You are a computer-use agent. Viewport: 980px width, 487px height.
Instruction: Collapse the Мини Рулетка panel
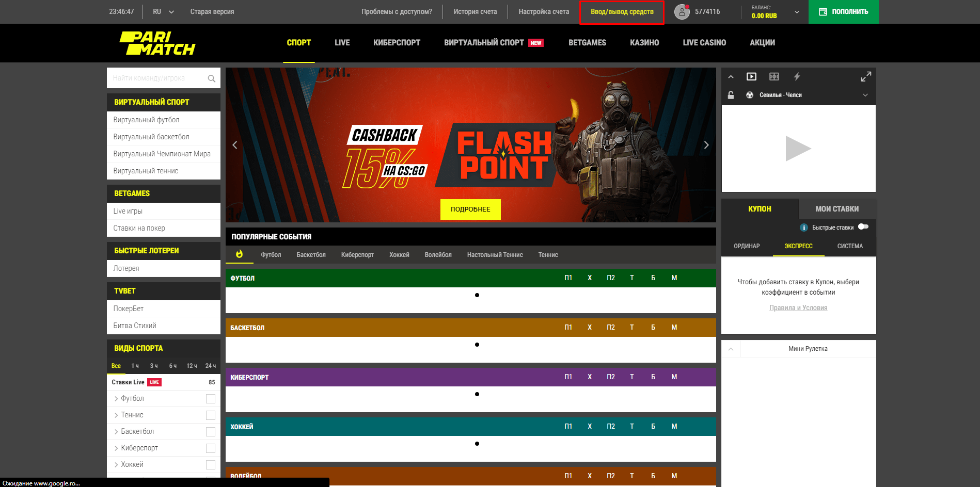(x=731, y=349)
